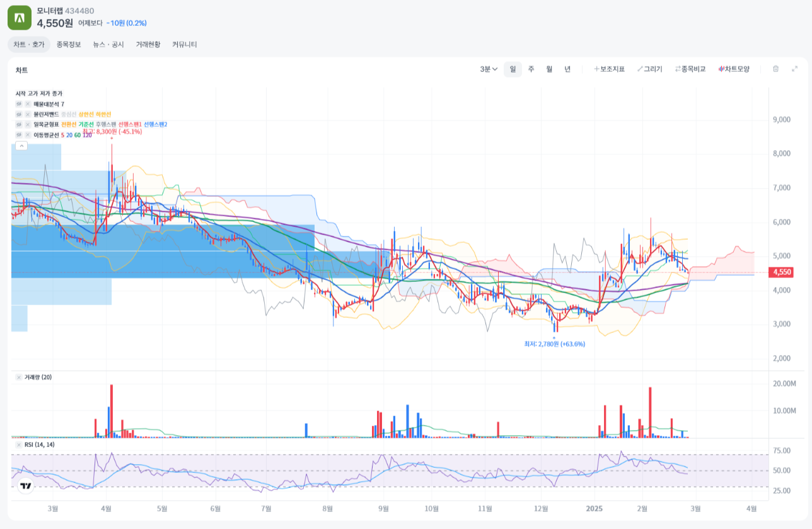Click the 이동평균선 indicator label
This screenshot has height=529, width=812.
click(46, 135)
